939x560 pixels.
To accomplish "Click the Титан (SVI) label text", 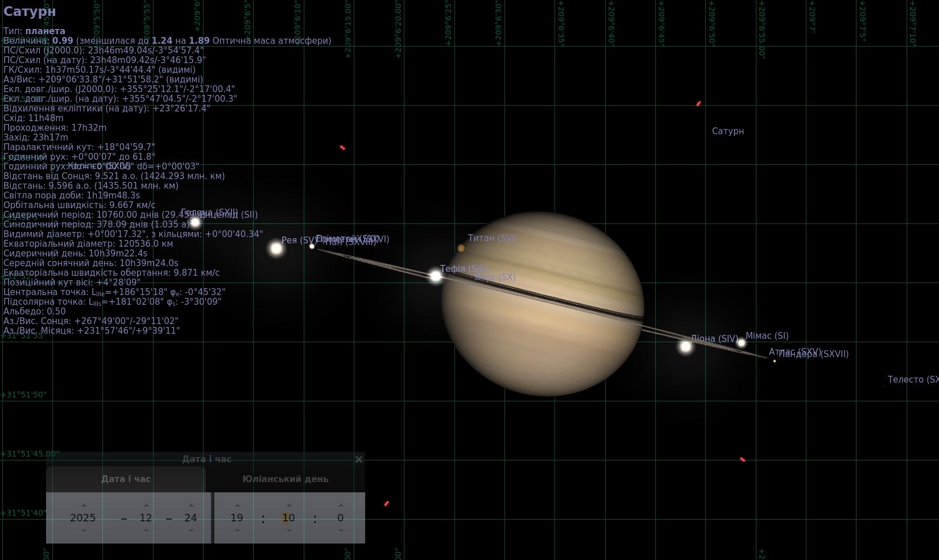I will point(493,238).
